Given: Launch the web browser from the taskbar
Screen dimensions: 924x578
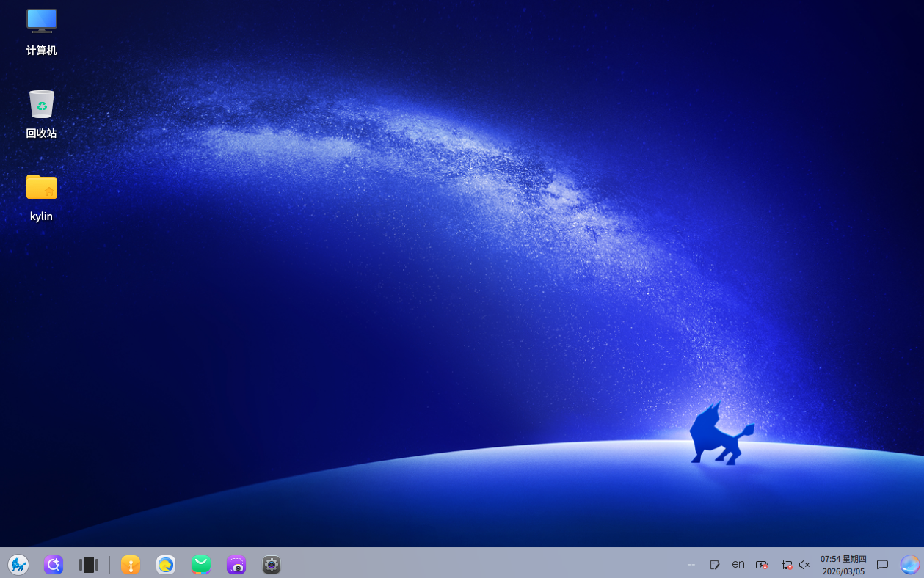Looking at the screenshot, I should (x=166, y=565).
